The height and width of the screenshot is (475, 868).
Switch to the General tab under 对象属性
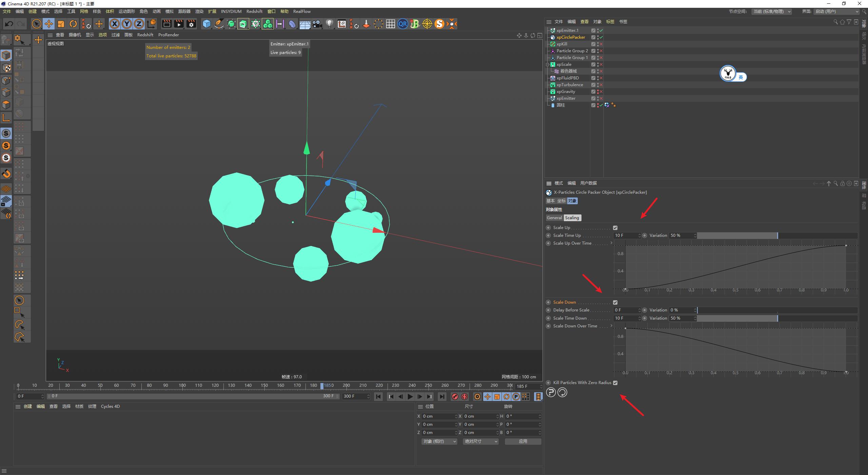[x=554, y=217]
